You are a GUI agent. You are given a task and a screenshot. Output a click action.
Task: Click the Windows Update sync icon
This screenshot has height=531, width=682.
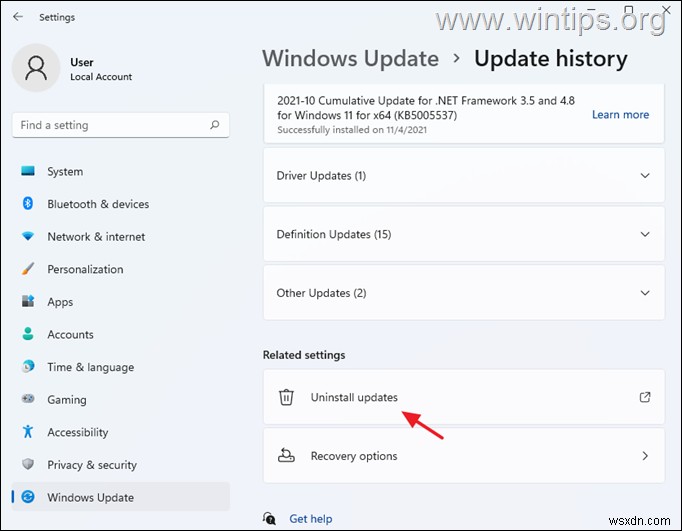pyautogui.click(x=28, y=497)
